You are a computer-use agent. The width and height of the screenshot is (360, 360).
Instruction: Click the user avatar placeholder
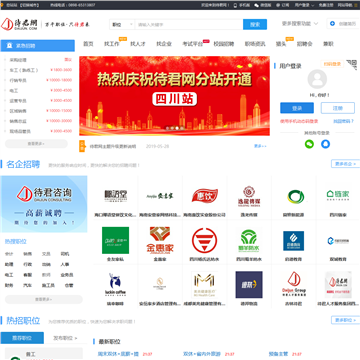coord(317,79)
